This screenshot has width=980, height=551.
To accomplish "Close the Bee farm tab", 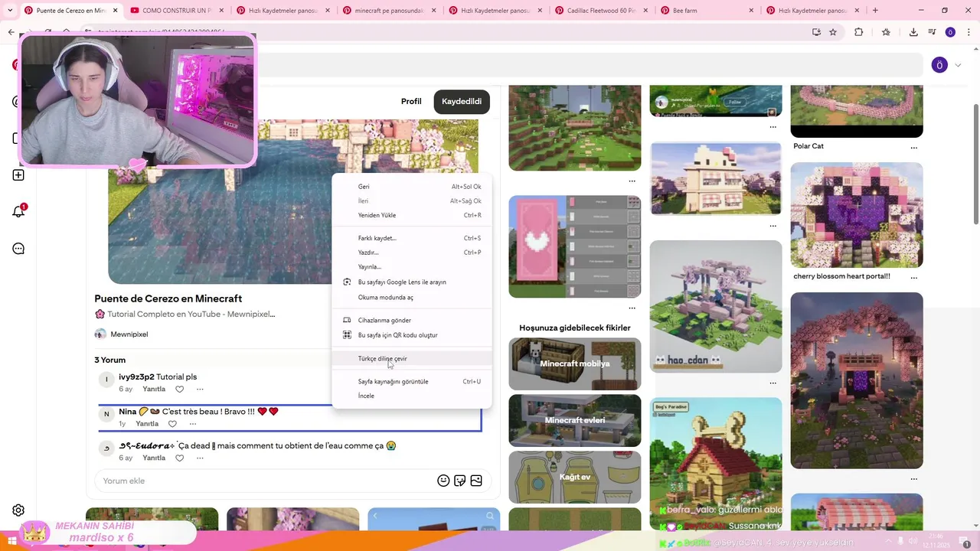I will [750, 11].
